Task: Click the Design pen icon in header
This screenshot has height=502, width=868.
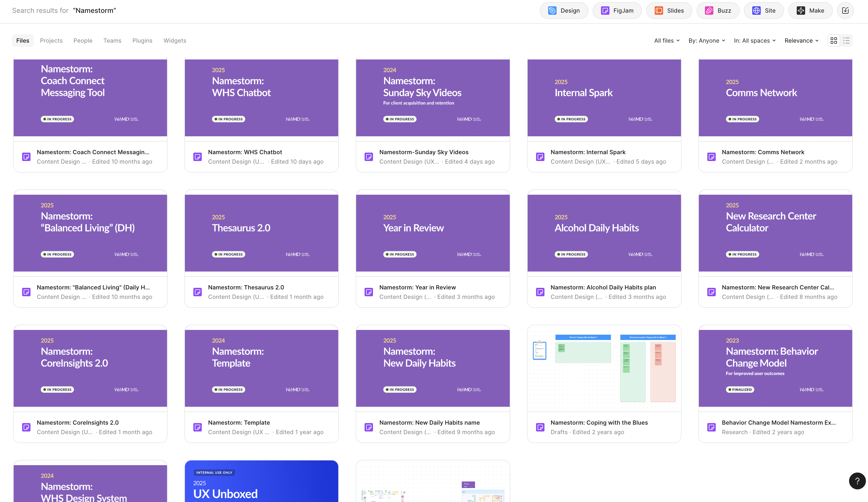Action: [552, 11]
